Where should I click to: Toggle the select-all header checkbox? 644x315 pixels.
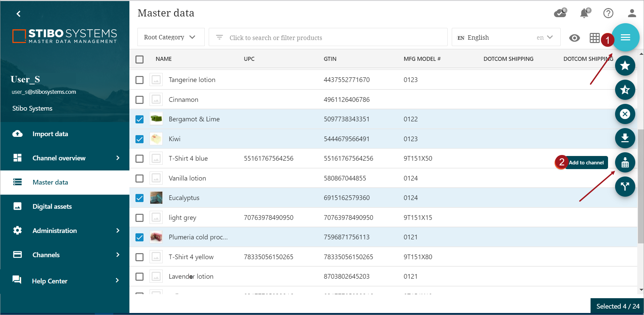tap(139, 60)
